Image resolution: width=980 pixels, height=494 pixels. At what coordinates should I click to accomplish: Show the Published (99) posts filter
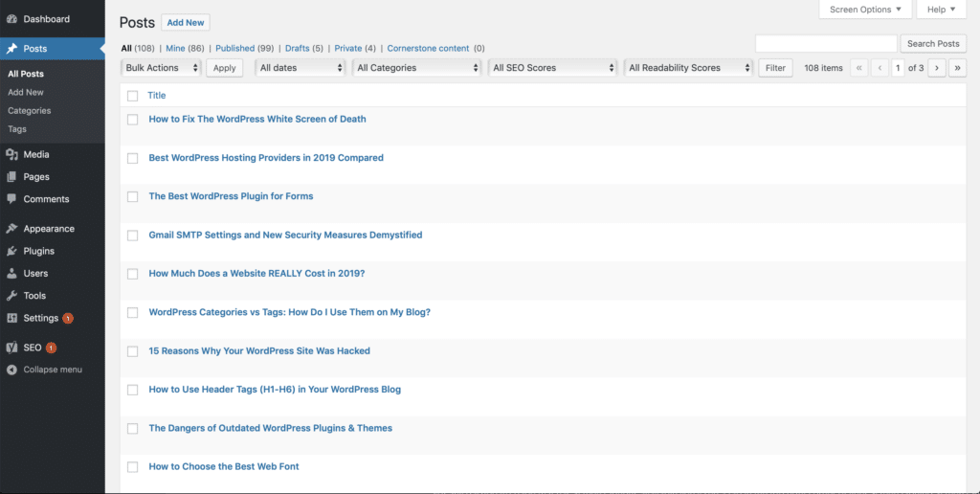pyautogui.click(x=244, y=48)
